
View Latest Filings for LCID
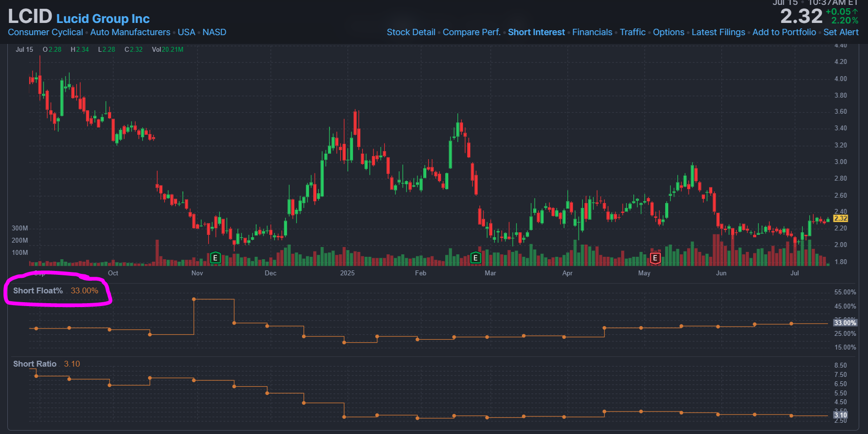pos(718,32)
